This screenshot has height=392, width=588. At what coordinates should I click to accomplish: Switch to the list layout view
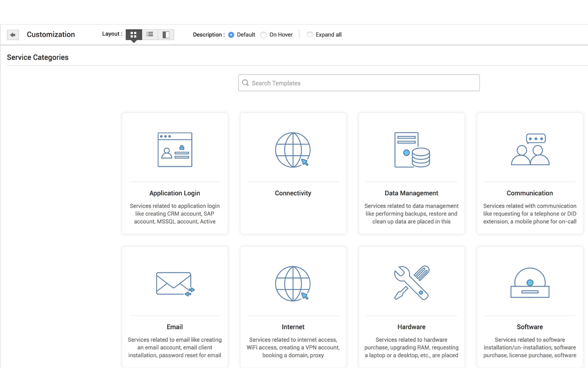pos(150,35)
